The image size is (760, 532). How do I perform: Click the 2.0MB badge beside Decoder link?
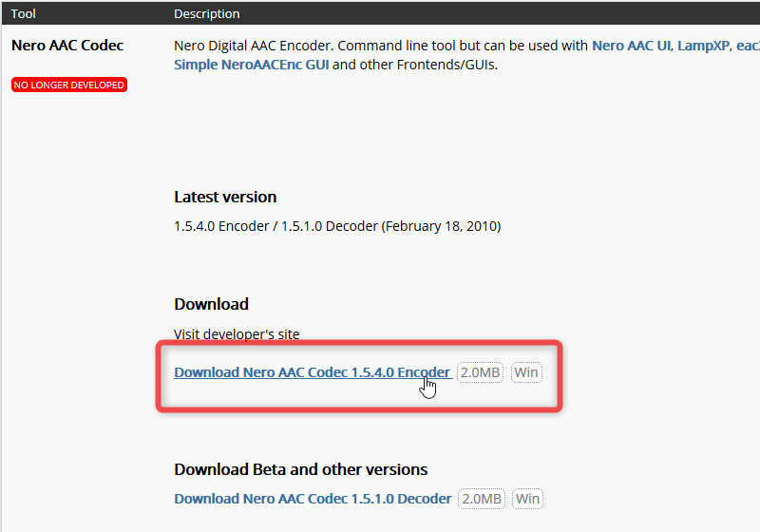482,499
